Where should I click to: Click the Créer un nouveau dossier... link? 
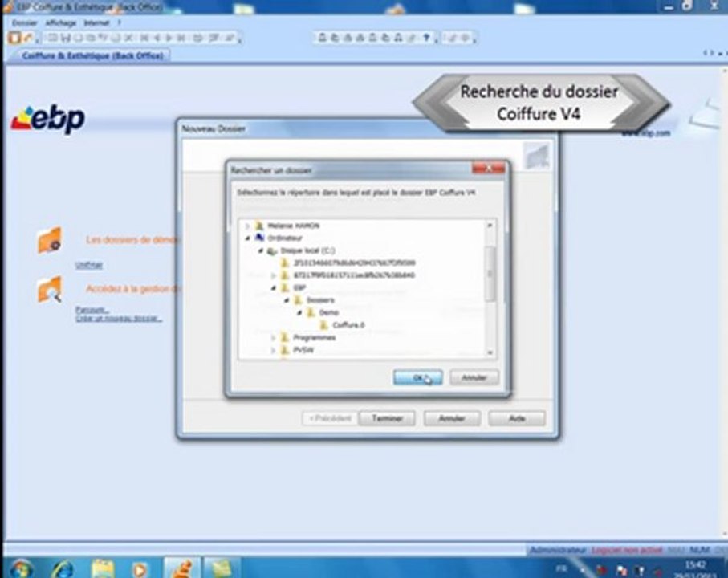119,319
